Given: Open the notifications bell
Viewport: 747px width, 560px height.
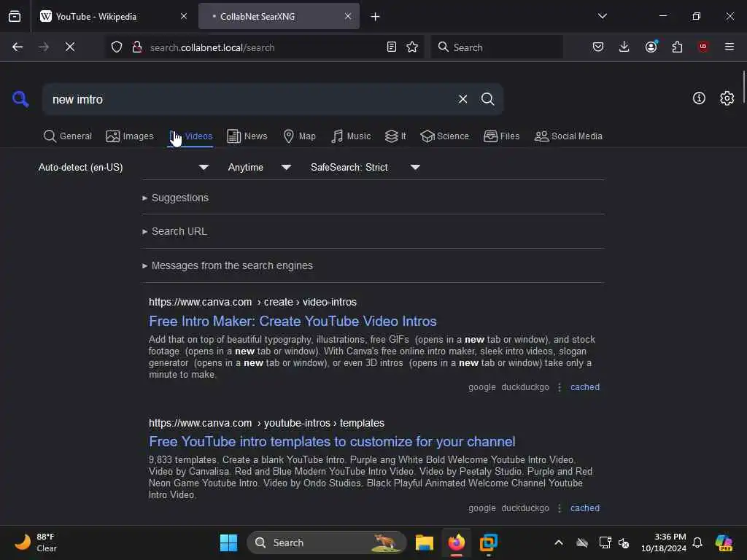Looking at the screenshot, I should 697,542.
